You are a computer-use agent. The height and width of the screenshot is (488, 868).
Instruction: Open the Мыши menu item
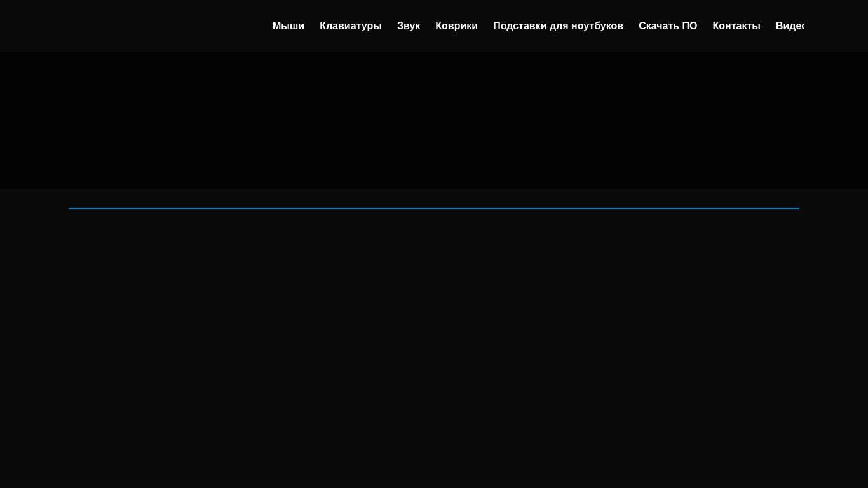pos(288,26)
